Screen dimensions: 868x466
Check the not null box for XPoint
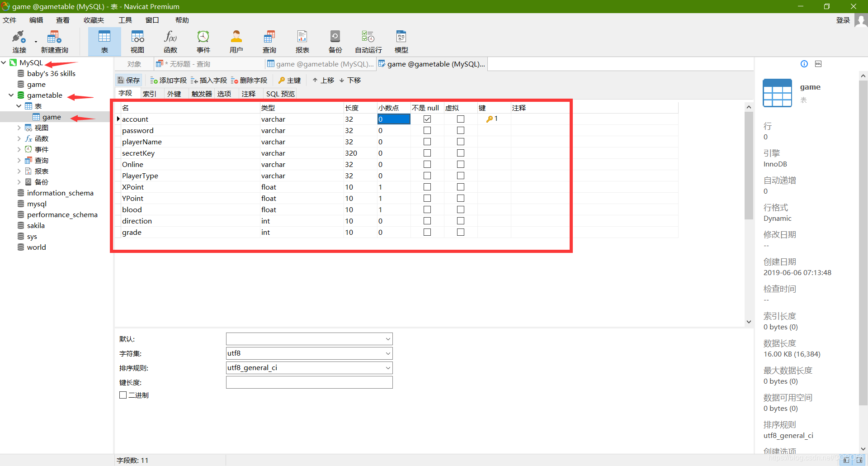(x=427, y=187)
